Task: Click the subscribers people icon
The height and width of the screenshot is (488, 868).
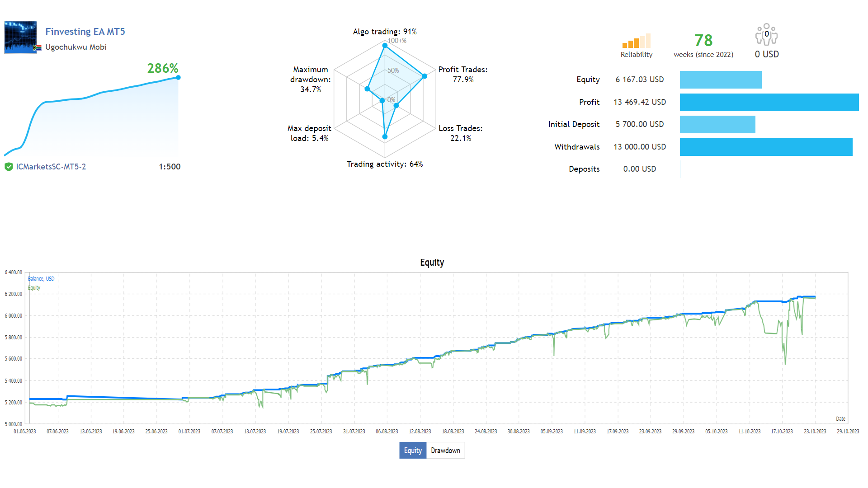Action: click(766, 35)
